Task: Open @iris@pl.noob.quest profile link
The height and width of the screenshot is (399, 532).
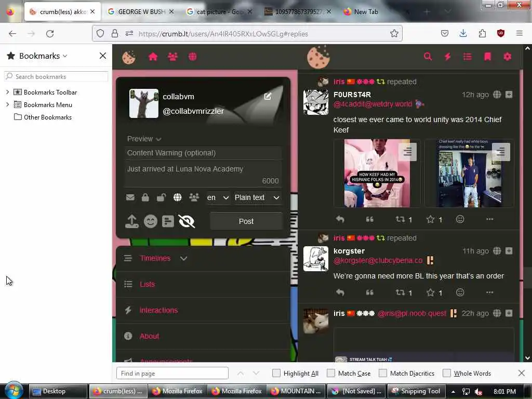Action: tap(411, 313)
